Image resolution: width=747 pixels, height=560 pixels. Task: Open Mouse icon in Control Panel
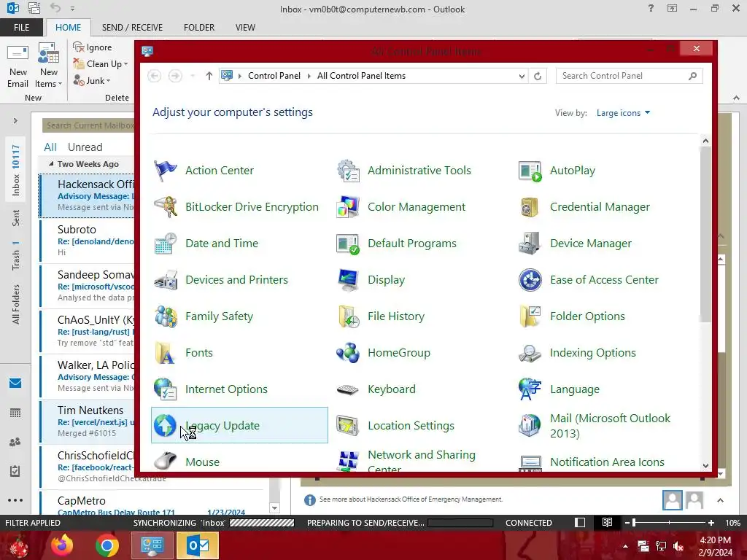tap(166, 461)
